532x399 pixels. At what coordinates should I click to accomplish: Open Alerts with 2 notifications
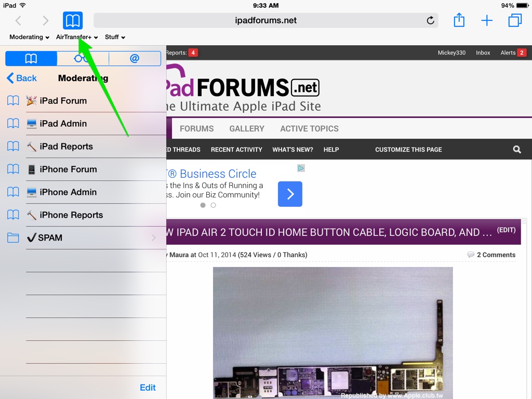click(x=513, y=52)
